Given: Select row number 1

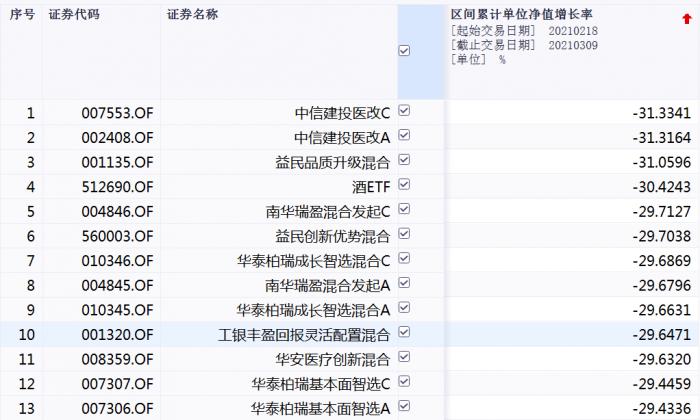Looking at the screenshot, I should click(30, 113).
